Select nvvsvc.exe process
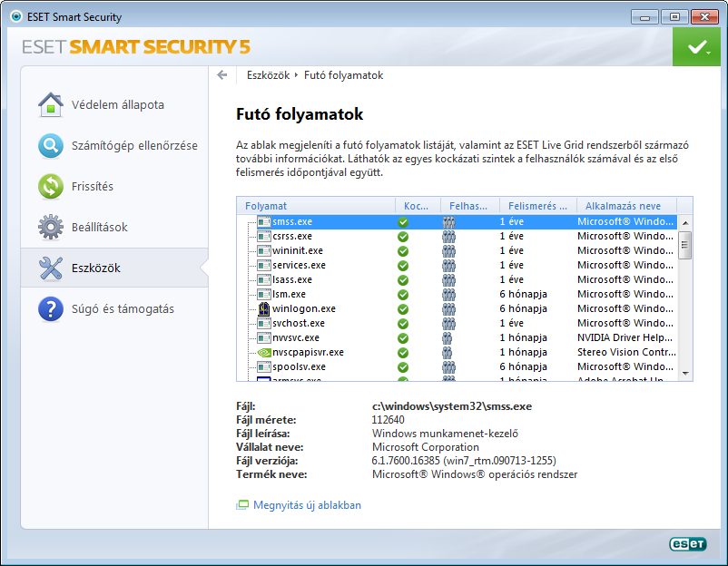This screenshot has width=728, height=566. tap(457, 337)
